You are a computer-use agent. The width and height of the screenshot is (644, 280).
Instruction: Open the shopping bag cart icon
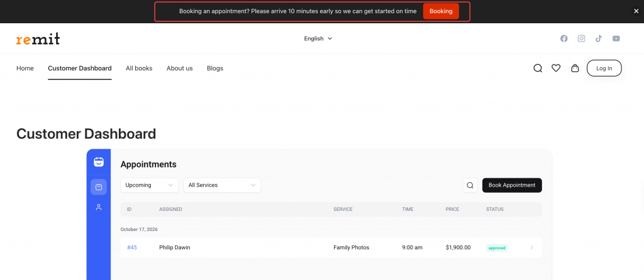point(575,68)
